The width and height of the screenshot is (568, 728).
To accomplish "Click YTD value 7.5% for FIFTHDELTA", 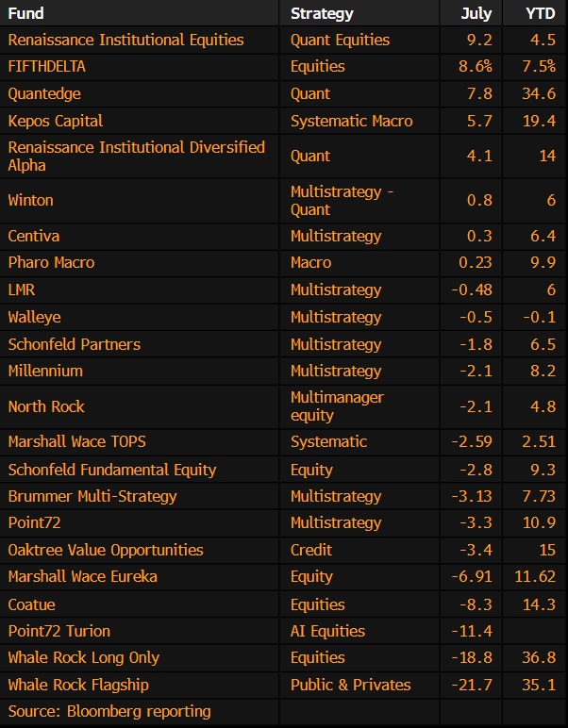I will pos(539,66).
